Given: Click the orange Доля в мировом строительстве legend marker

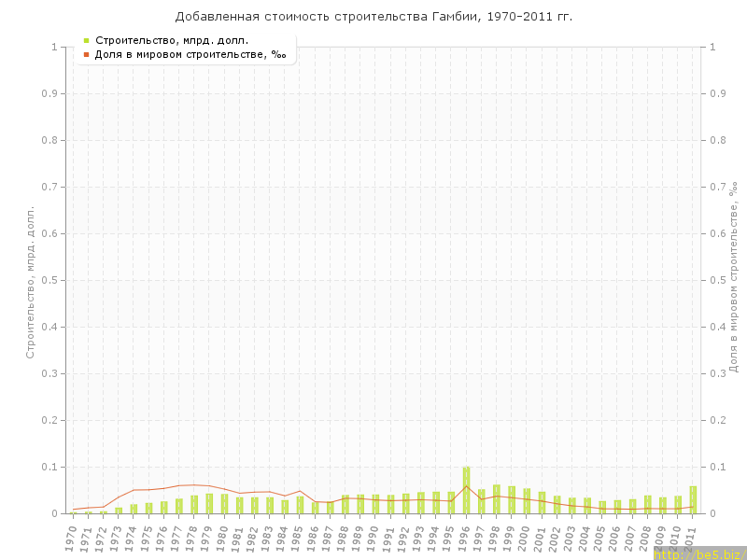Looking at the screenshot, I should click(x=86, y=55).
